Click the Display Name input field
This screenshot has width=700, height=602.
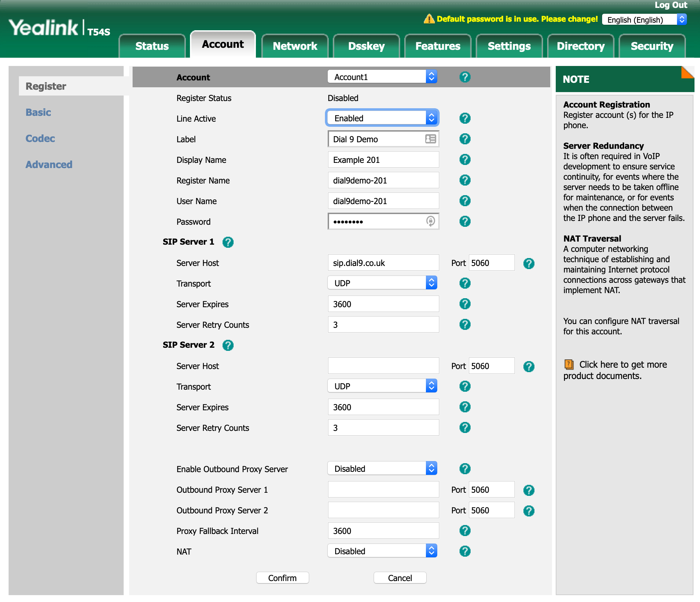384,159
